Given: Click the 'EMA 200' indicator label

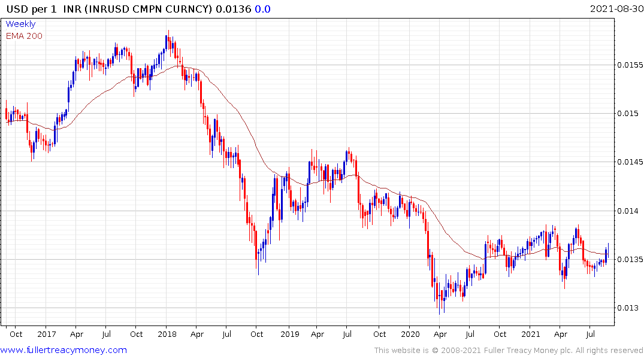Looking at the screenshot, I should (24, 36).
